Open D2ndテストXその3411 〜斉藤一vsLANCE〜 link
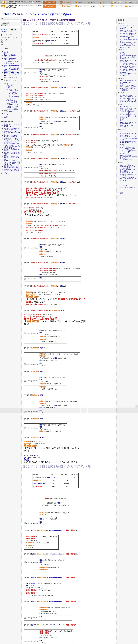 tap(128, 61)
